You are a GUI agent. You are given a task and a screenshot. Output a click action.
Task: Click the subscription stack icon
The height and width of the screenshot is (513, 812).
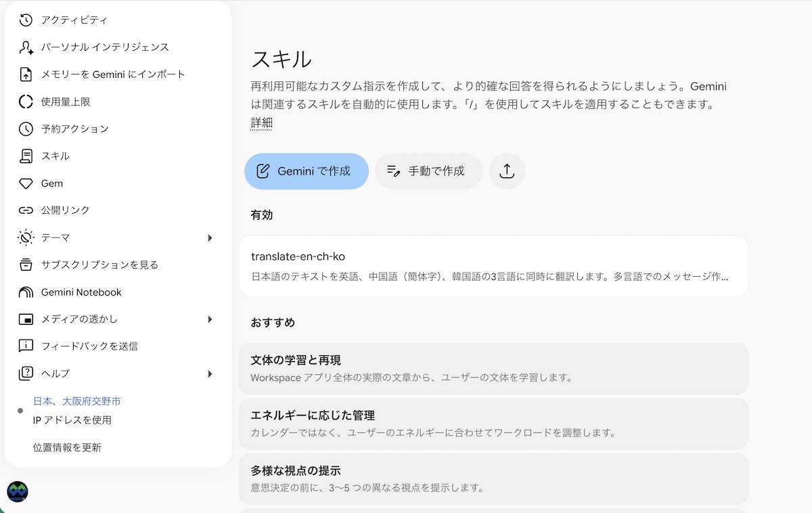pyautogui.click(x=26, y=265)
